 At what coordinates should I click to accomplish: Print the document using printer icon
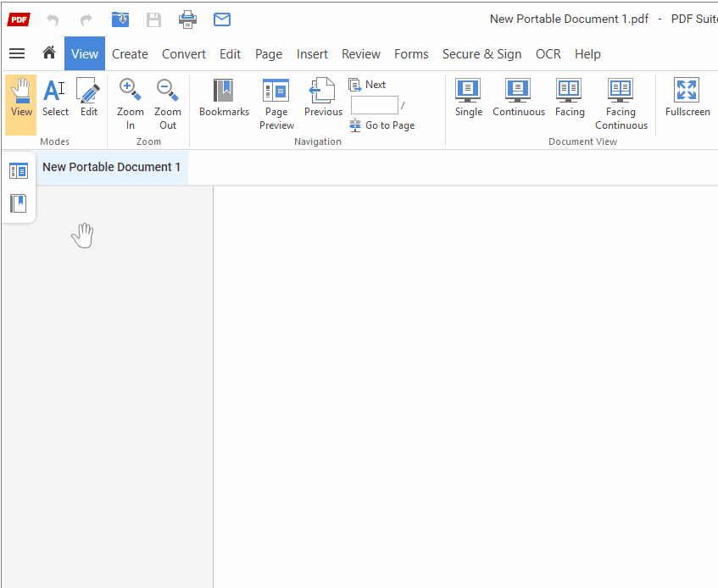pyautogui.click(x=187, y=19)
